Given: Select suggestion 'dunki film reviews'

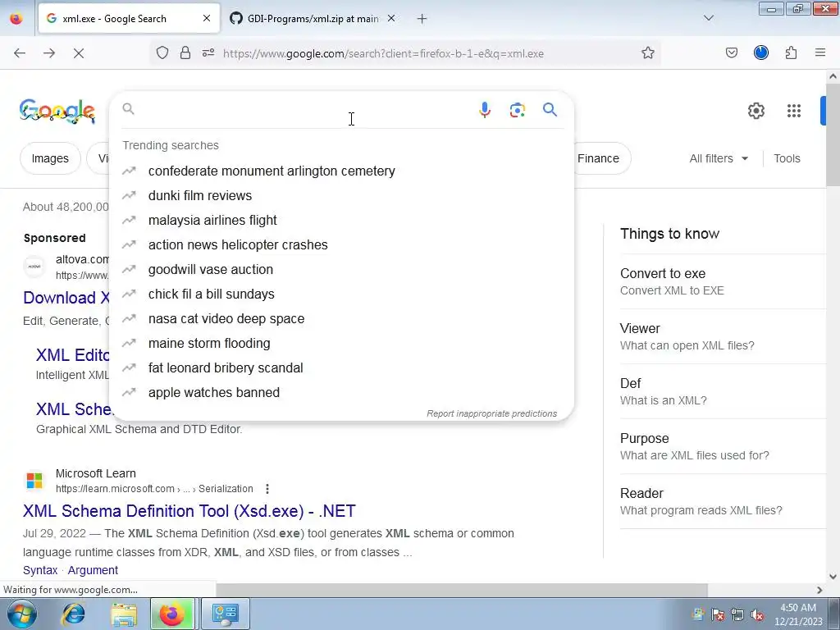Looking at the screenshot, I should 341,195.
